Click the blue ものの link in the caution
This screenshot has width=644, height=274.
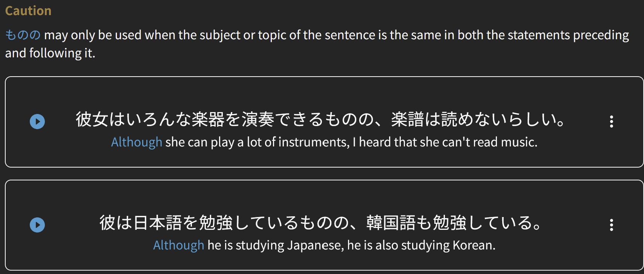(23, 35)
